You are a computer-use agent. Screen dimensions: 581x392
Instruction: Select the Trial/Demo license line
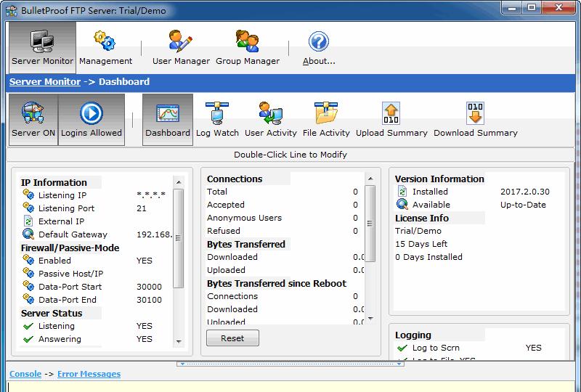418,231
